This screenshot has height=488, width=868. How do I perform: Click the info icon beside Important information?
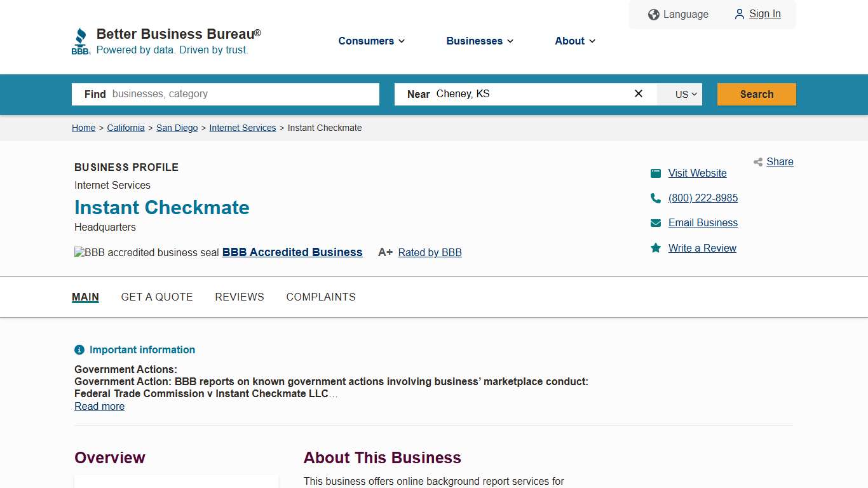coord(79,349)
